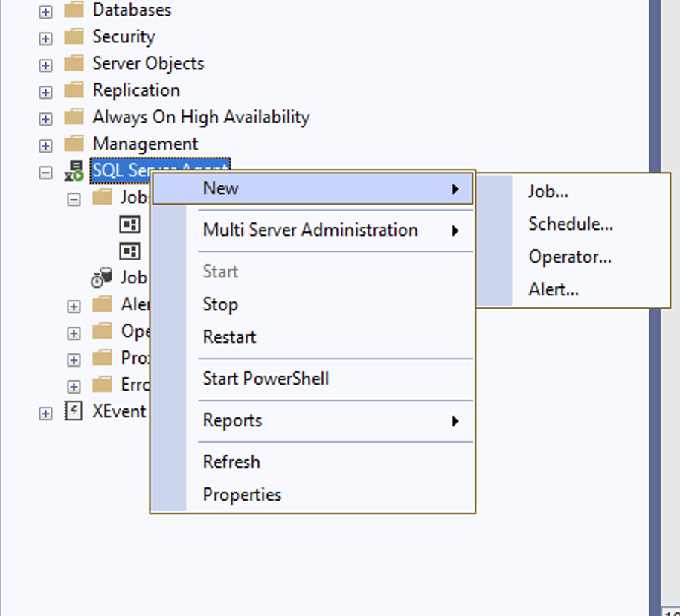This screenshot has width=680, height=616.
Task: Click the Jobs folder icon
Action: [103, 197]
